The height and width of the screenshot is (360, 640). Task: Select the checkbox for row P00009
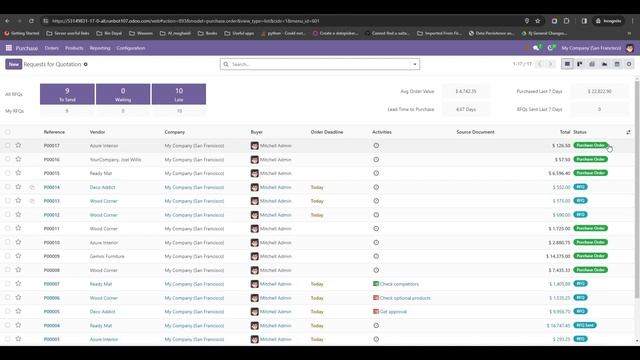tap(8, 256)
